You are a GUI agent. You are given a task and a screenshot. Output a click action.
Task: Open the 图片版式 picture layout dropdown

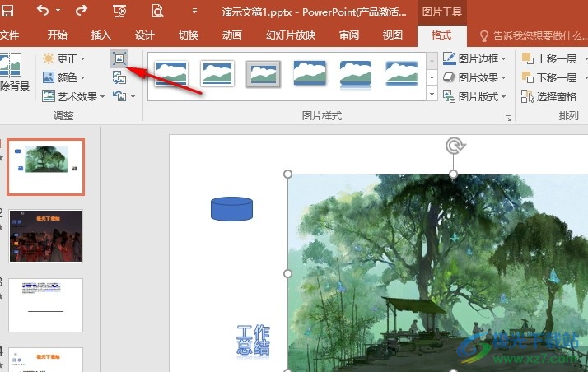pos(474,96)
